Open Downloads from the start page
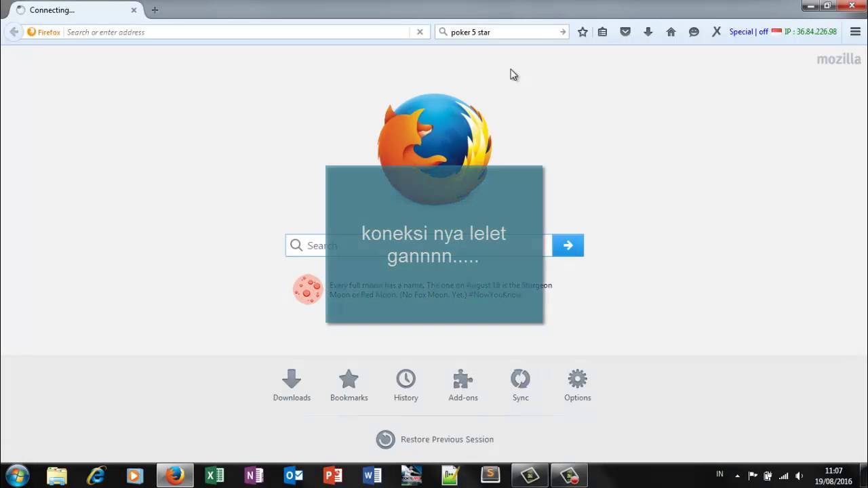Viewport: 868px width, 488px height. pyautogui.click(x=292, y=385)
